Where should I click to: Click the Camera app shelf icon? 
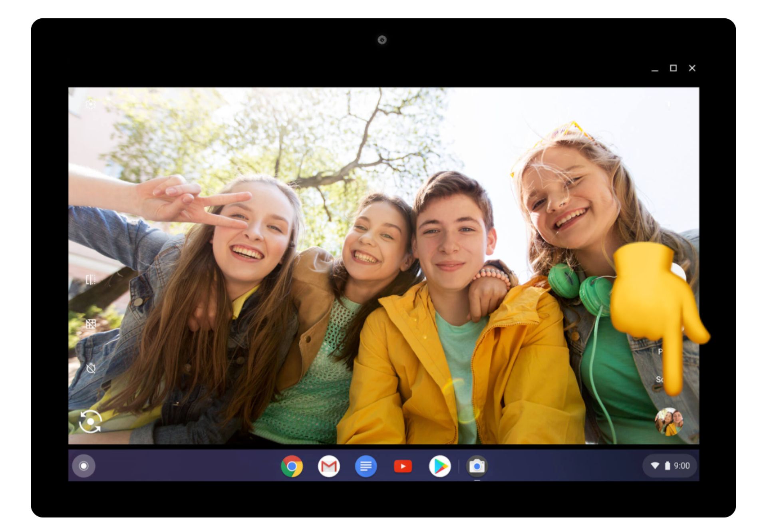477,466
